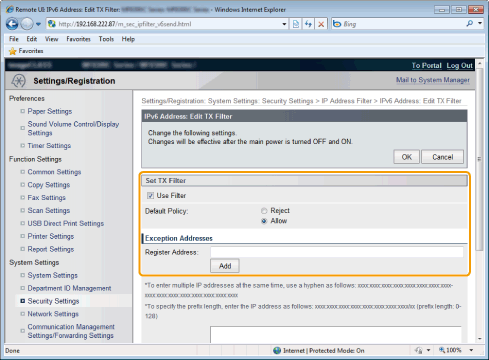The height and width of the screenshot is (360, 489).
Task: Click Mail to System Manager link
Action: [433, 80]
